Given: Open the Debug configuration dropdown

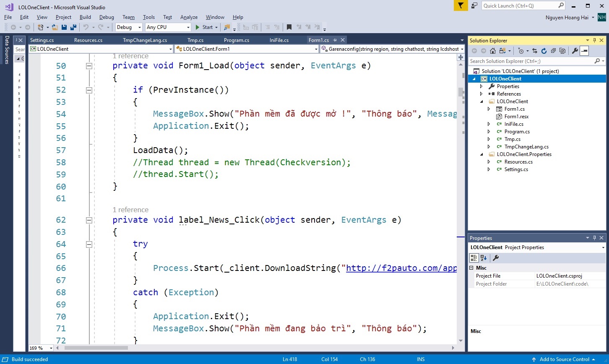Looking at the screenshot, I should (x=129, y=27).
